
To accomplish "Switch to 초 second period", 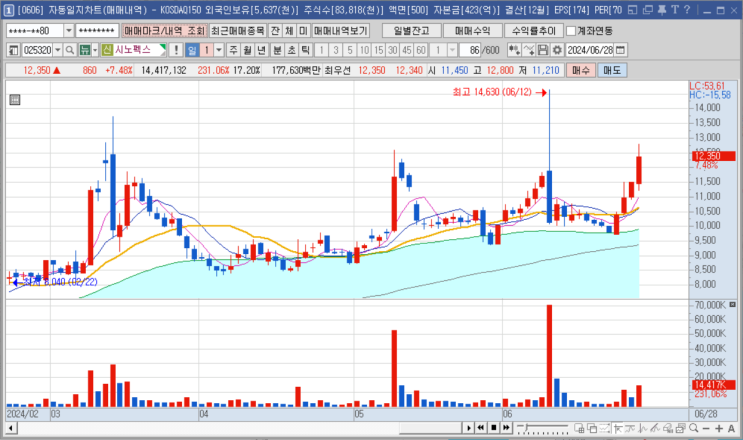I will [x=291, y=50].
